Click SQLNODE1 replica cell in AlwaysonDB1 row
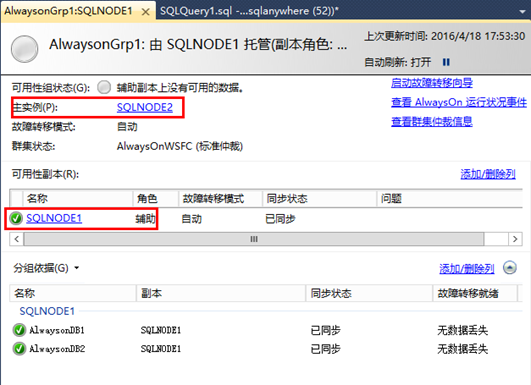The image size is (531, 385). coord(161,330)
